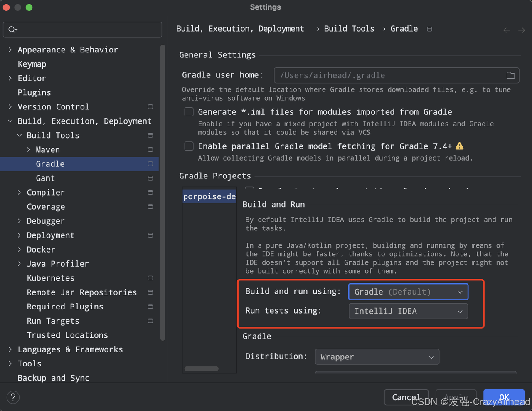This screenshot has width=532, height=411.
Task: Open Coverage settings page
Action: click(46, 207)
